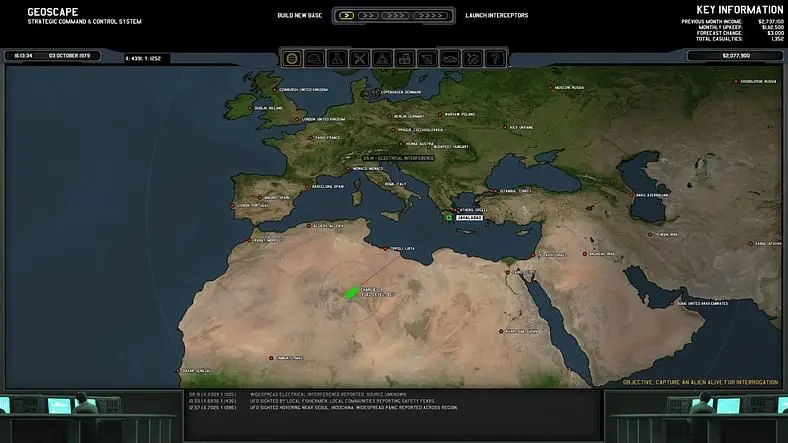Click the Baku Azerbaijan city marker
Screen dimensions: 788x443
pyautogui.click(x=632, y=195)
